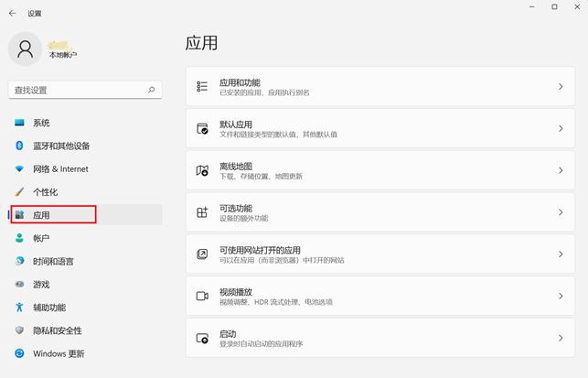Open 启动 via right chevron
The width and height of the screenshot is (588, 378).
560,338
